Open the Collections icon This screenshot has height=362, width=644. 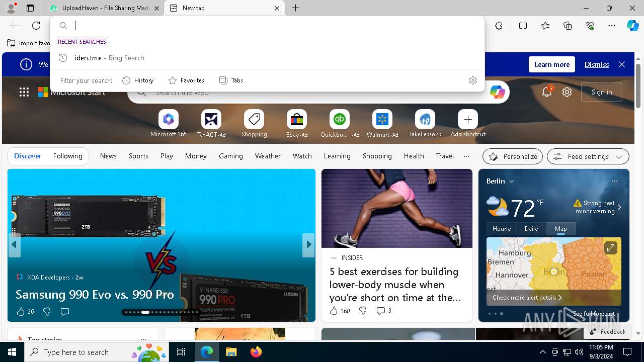568,26
